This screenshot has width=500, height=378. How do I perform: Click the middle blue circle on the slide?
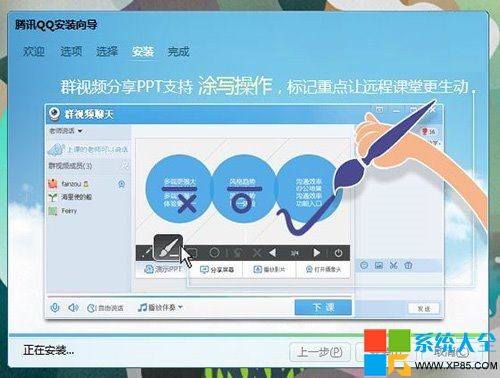point(243,189)
